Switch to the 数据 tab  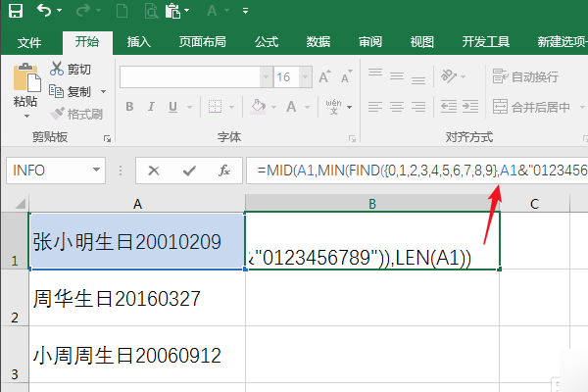coord(318,41)
